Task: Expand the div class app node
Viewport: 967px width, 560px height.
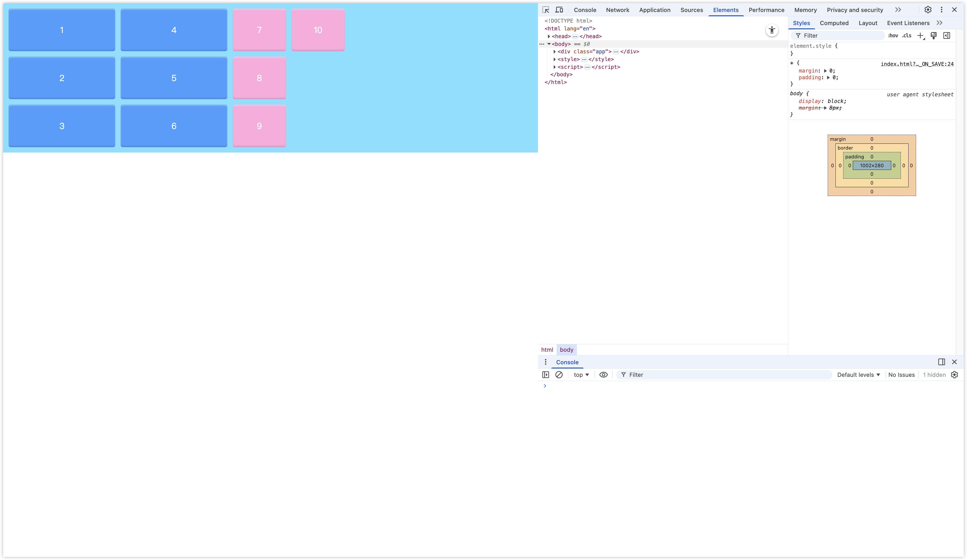Action: point(554,52)
